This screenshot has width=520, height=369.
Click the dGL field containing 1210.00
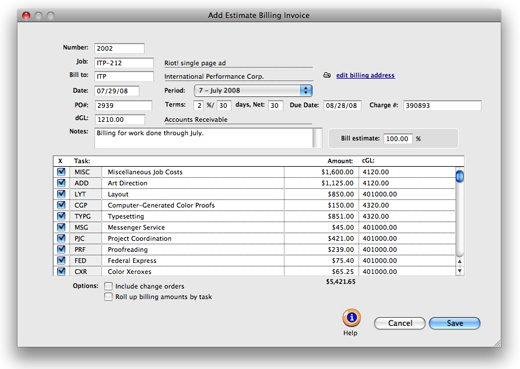pos(120,119)
